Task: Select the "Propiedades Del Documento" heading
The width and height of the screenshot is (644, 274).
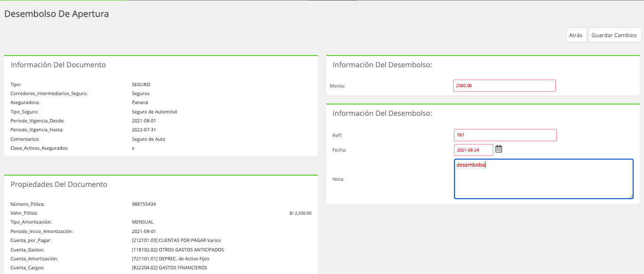Action: (x=59, y=184)
